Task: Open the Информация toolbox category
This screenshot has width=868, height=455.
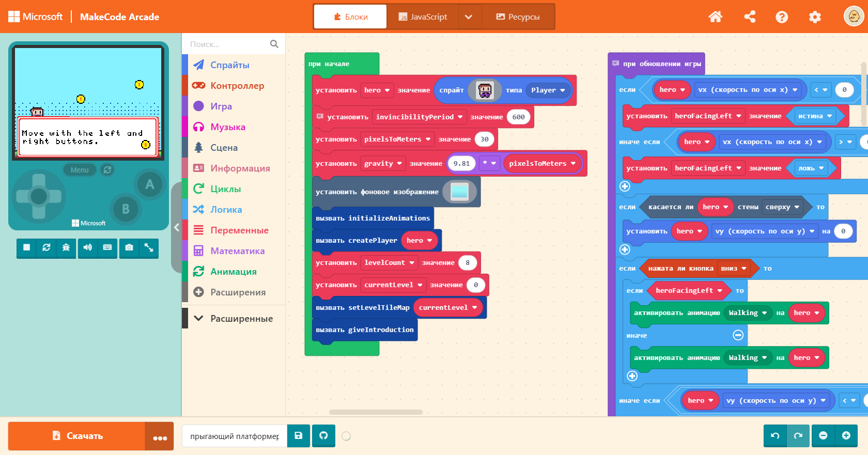Action: click(x=234, y=168)
